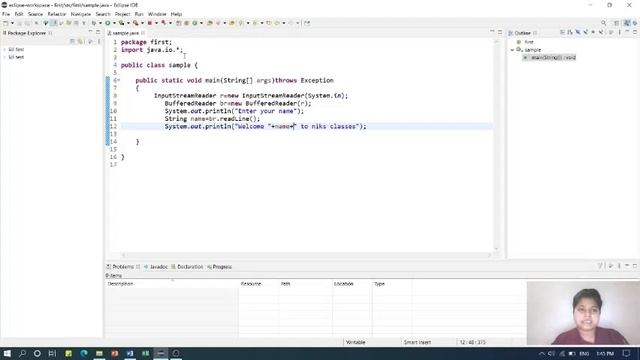Select the first package in Outline
The height and width of the screenshot is (360, 640).
pos(529,42)
